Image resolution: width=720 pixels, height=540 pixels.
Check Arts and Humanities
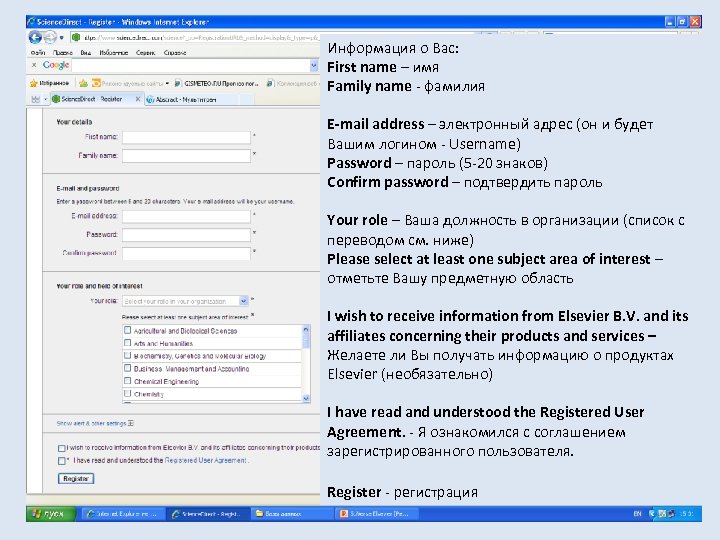128,343
